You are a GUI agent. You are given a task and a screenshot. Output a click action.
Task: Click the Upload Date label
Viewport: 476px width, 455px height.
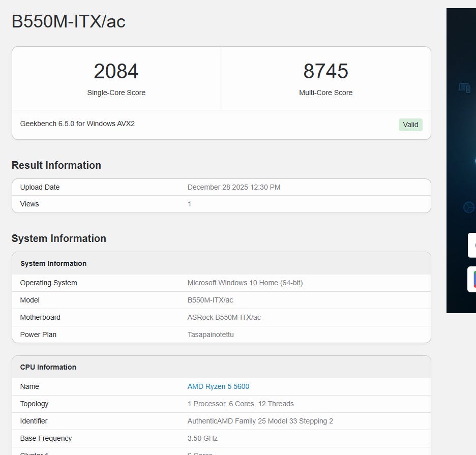click(40, 187)
